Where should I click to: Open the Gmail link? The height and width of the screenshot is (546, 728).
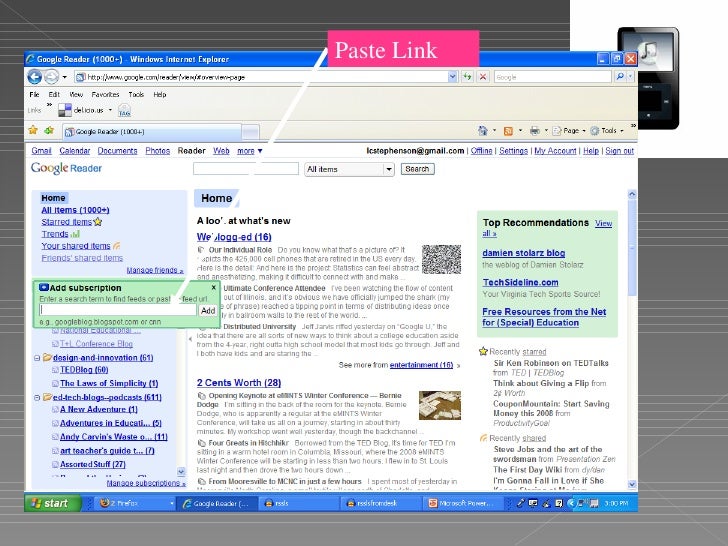(41, 151)
